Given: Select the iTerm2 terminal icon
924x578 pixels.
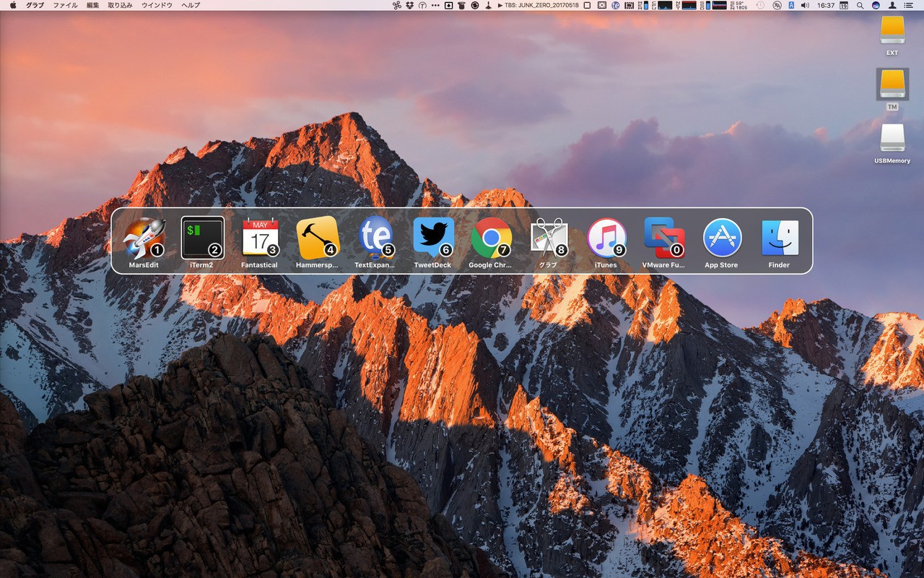Looking at the screenshot, I should [x=202, y=238].
